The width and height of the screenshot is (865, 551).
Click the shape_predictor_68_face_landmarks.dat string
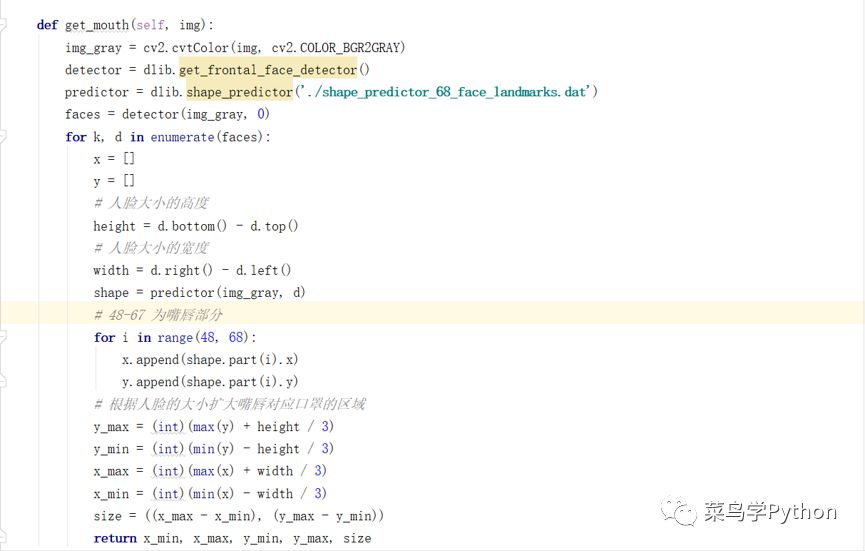[x=446, y=92]
